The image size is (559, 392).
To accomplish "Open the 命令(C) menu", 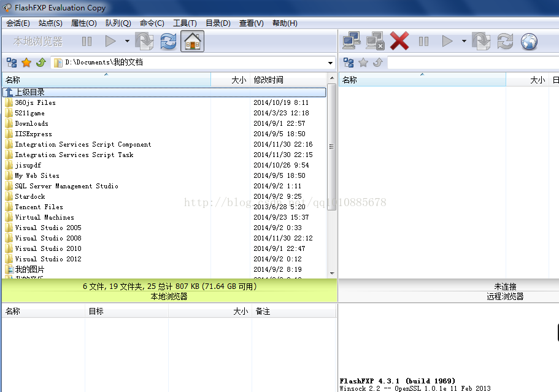I will (152, 23).
